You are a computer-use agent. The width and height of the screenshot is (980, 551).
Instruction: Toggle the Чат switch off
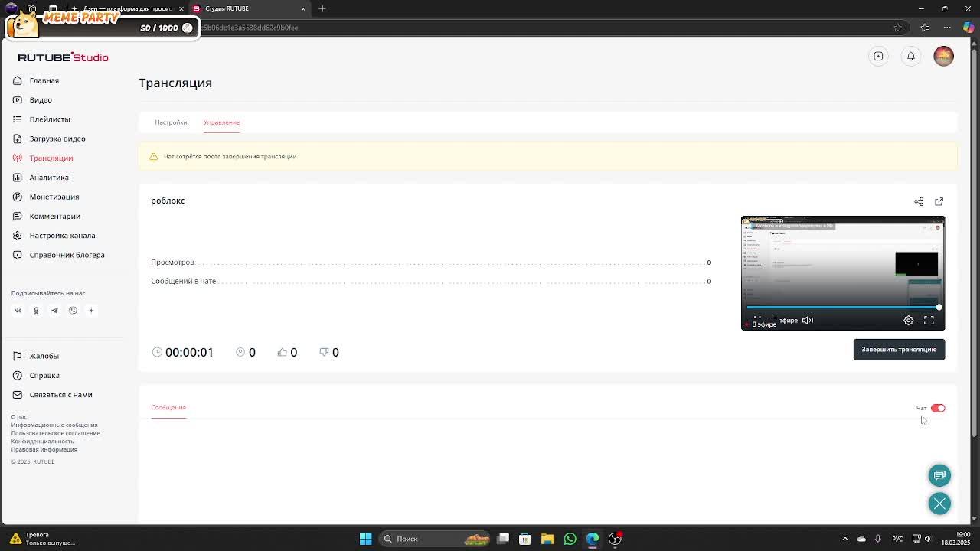938,408
